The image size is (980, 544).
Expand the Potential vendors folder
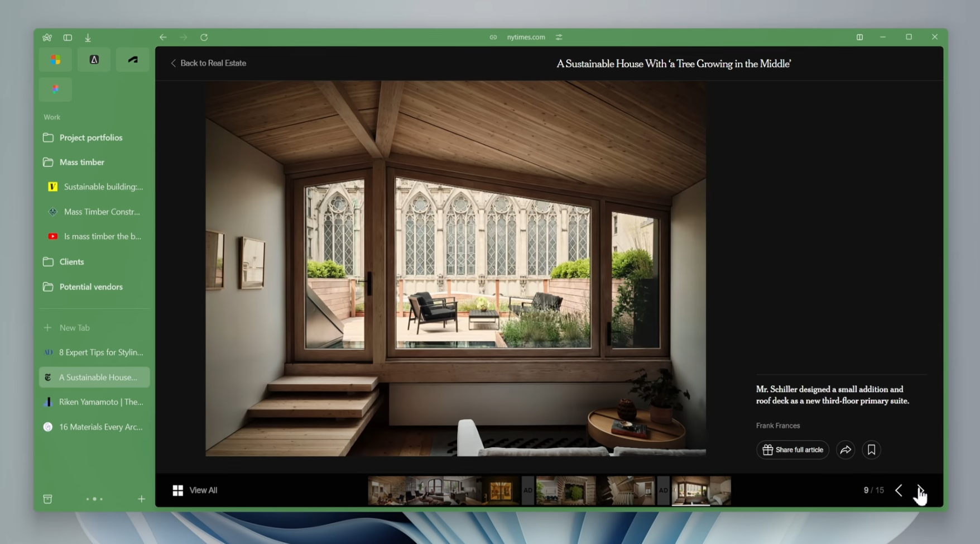coord(91,287)
